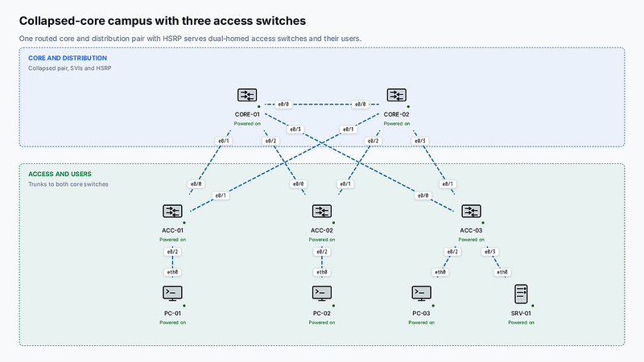This screenshot has width=644, height=362.
Task: Click the green status dot beside CORE-02
Action: tap(408, 107)
